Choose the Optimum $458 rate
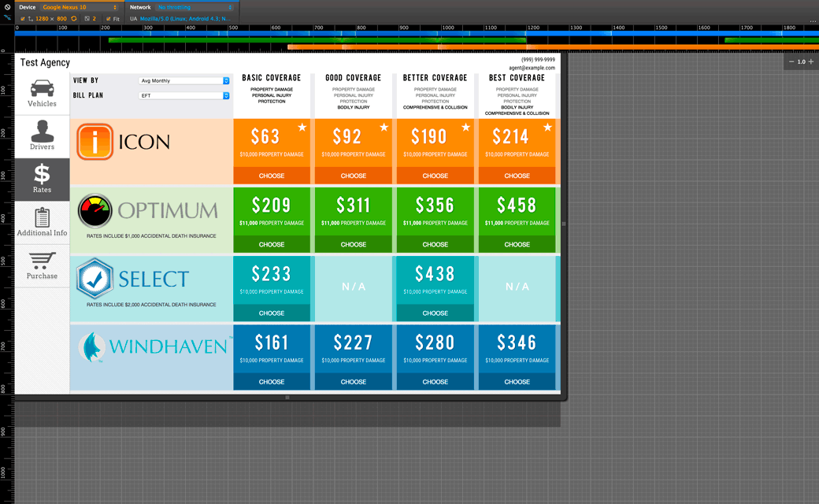The height and width of the screenshot is (504, 819). tap(517, 244)
